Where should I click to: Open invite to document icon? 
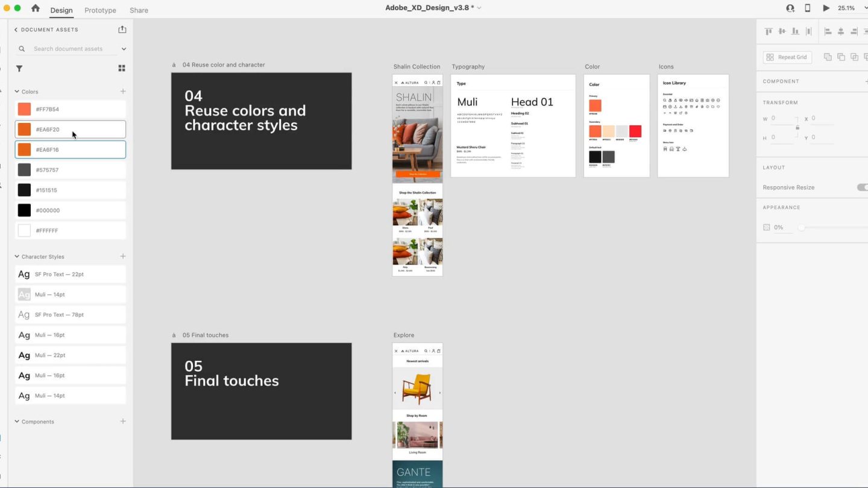click(790, 8)
